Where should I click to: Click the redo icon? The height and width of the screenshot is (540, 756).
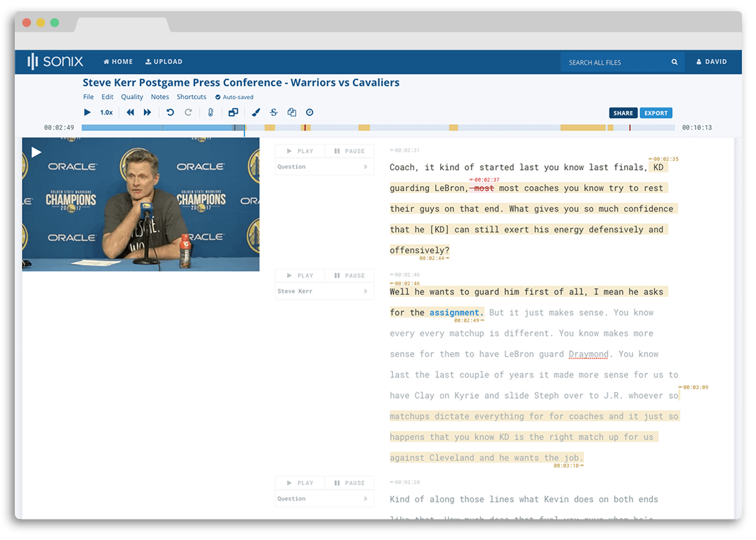point(188,112)
